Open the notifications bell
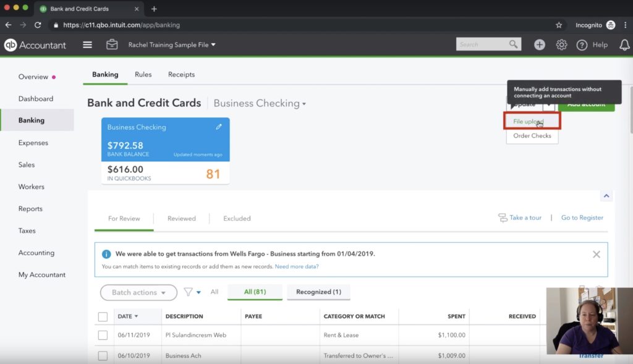Viewport: 633px width, 364px height. 624,44
